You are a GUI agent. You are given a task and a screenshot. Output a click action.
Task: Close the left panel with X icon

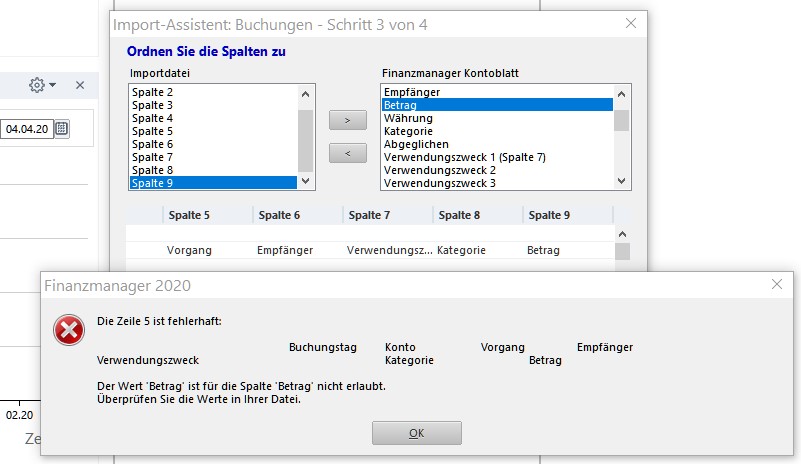(80, 85)
